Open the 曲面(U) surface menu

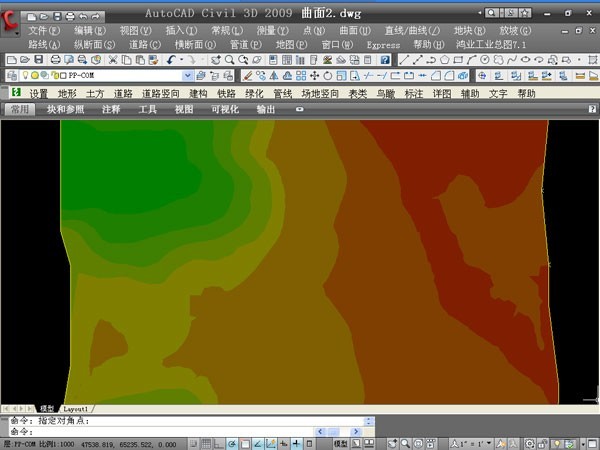click(x=354, y=31)
